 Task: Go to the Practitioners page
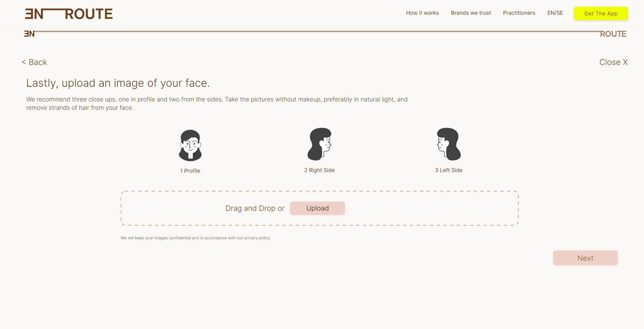click(519, 13)
